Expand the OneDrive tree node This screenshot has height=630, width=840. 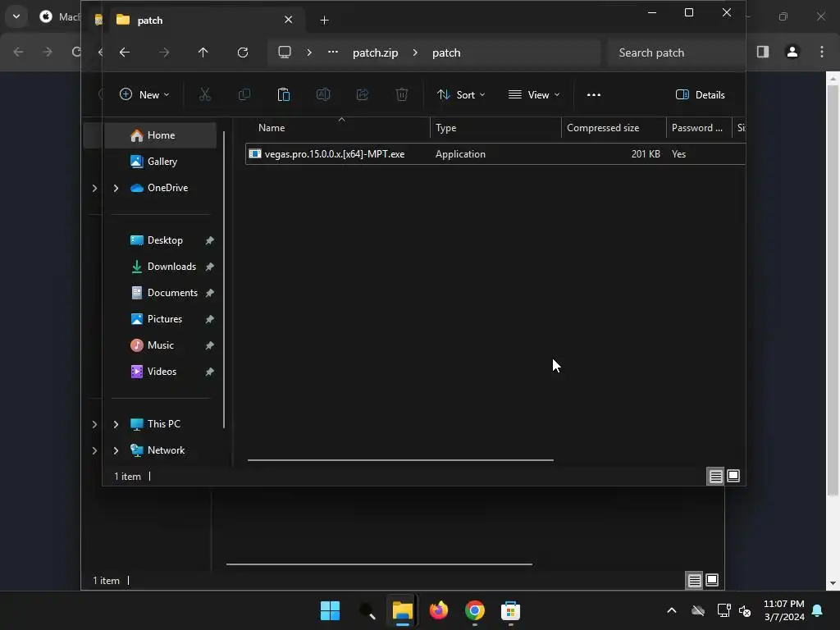[116, 188]
